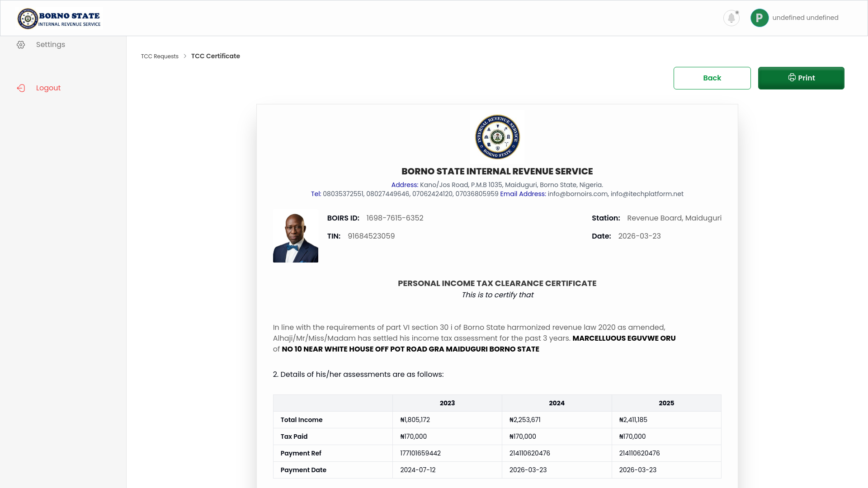
Task: Click the Payment Date row label
Action: (x=303, y=470)
